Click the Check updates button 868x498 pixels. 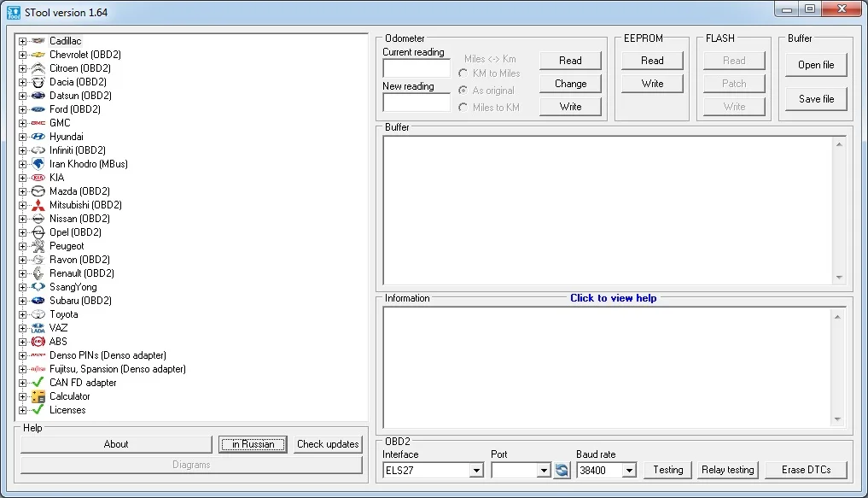[328, 444]
